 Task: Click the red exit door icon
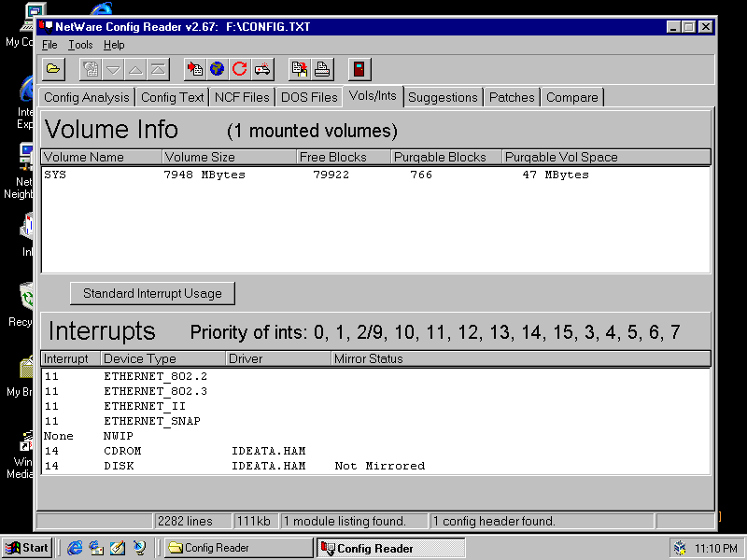click(x=359, y=69)
